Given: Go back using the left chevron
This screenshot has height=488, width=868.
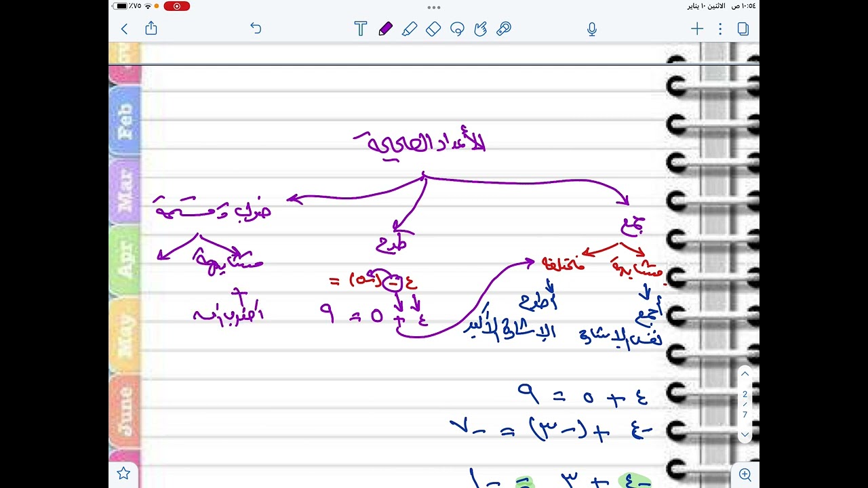Looking at the screenshot, I should (x=124, y=28).
